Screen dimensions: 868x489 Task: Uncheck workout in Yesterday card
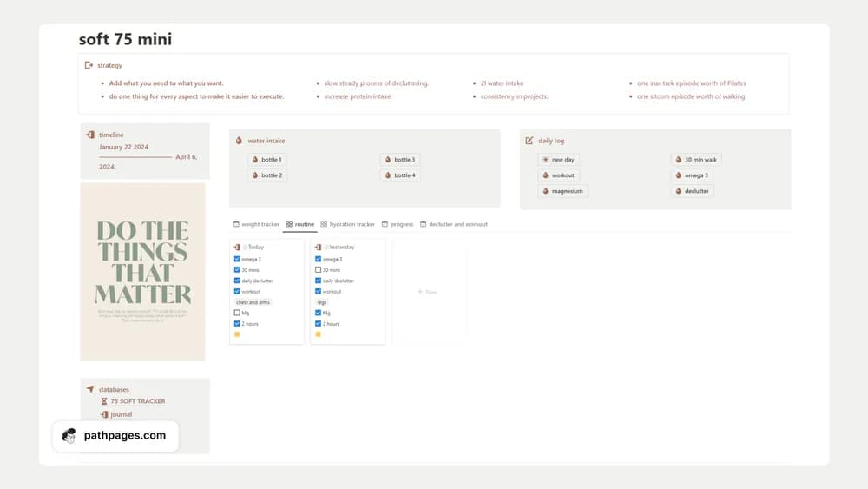(319, 291)
